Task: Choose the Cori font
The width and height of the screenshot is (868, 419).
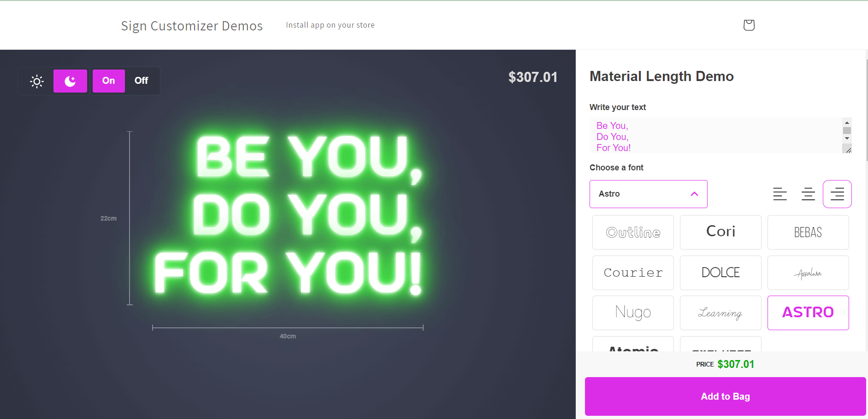Action: (720, 233)
